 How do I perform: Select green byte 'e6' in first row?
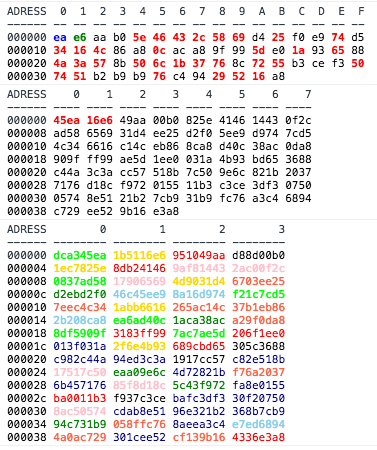[x=80, y=37]
